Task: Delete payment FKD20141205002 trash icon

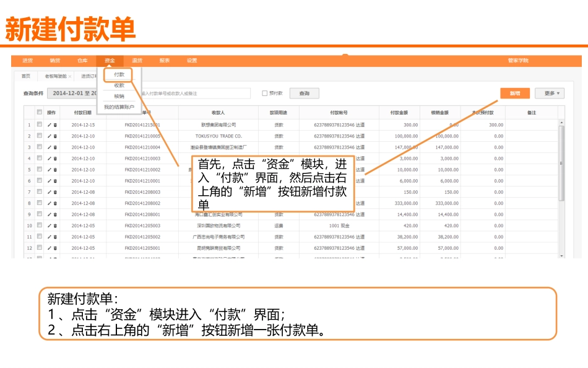Action: 55,237
